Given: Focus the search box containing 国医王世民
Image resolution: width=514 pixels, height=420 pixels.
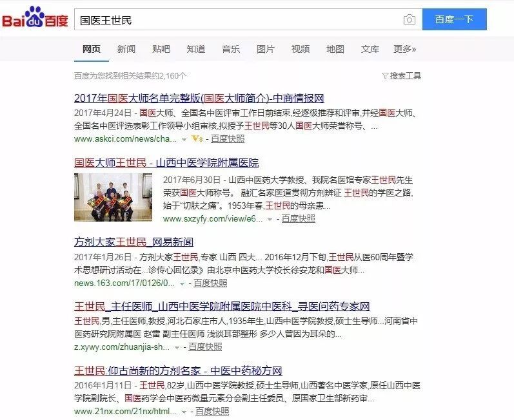Looking at the screenshot, I should [x=248, y=19].
